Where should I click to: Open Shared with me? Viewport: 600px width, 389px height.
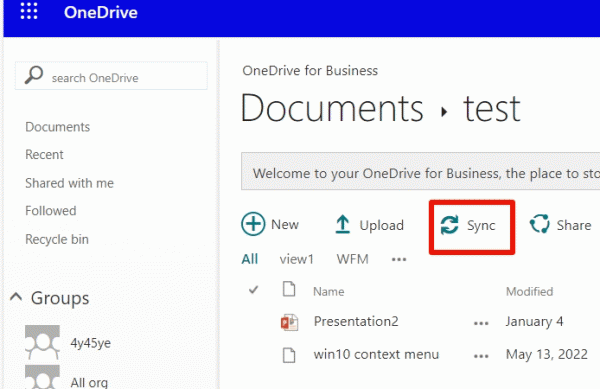coord(69,183)
